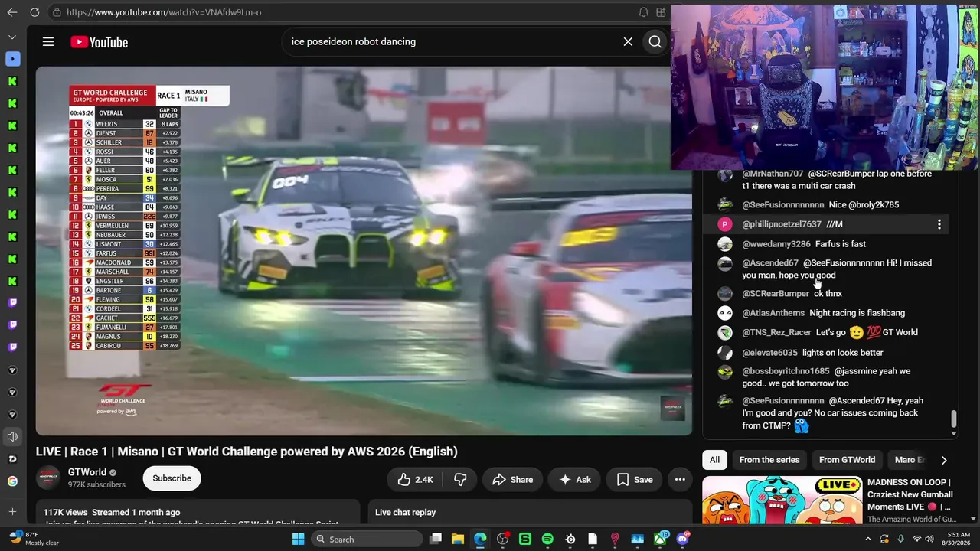Click the 'Live chat replay' heading
Screen dimensions: 980x551
pyautogui.click(x=405, y=512)
